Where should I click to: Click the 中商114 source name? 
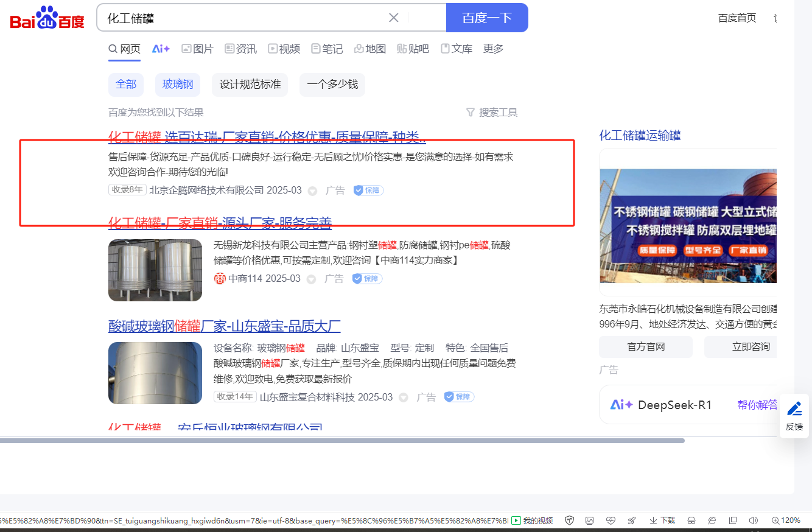245,279
